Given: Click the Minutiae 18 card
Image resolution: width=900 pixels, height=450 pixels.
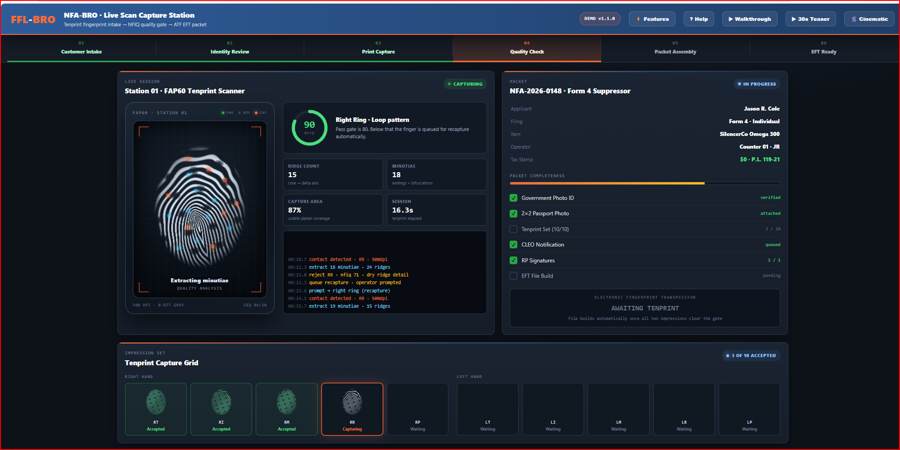Looking at the screenshot, I should [436, 174].
